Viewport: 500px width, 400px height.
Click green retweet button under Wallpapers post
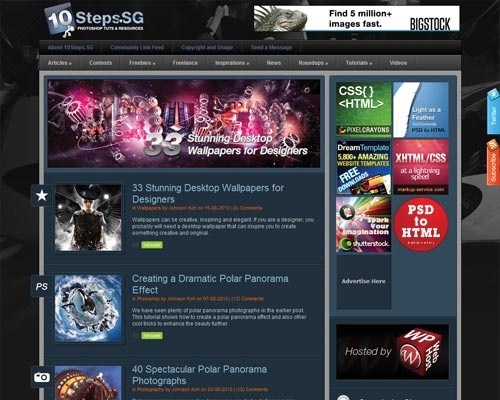click(152, 245)
